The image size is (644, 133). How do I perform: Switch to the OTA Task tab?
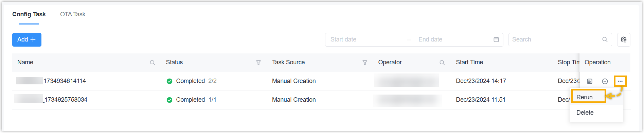pyautogui.click(x=73, y=14)
